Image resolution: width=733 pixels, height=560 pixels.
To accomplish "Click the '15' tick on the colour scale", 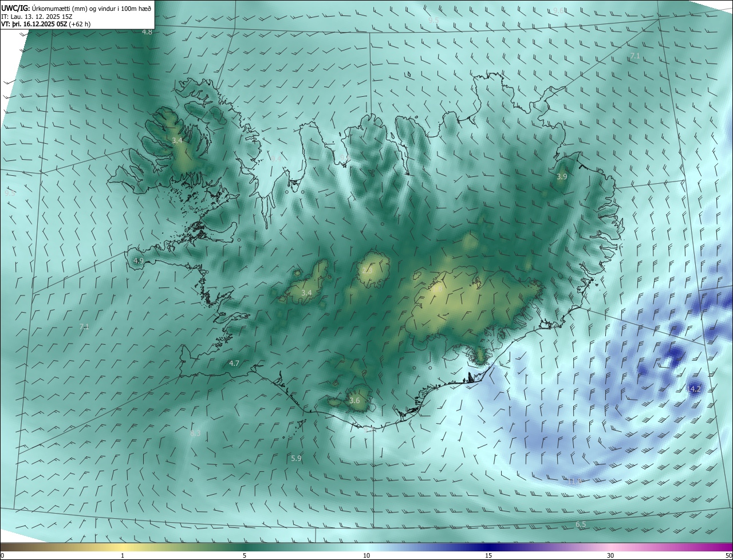I will (488, 555).
